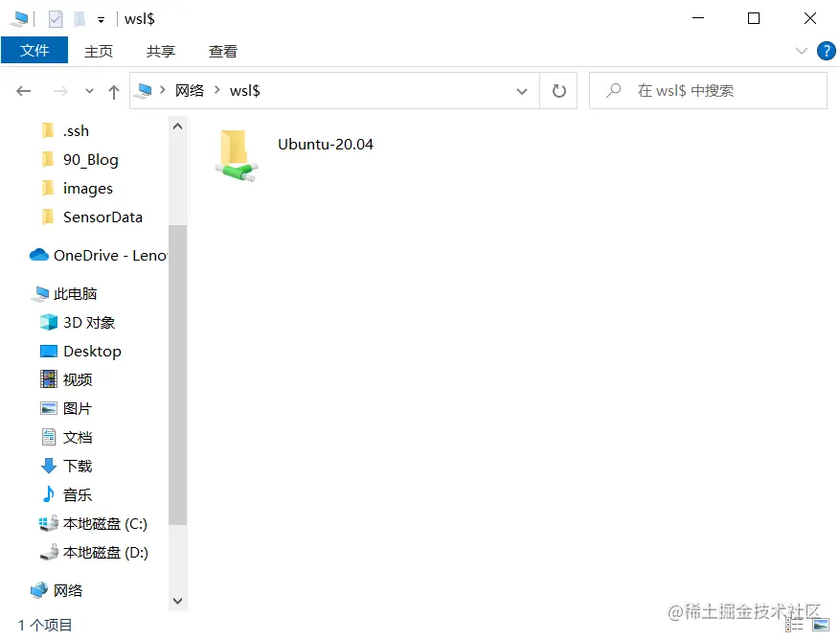Open Desktop in the sidebar

pos(92,351)
